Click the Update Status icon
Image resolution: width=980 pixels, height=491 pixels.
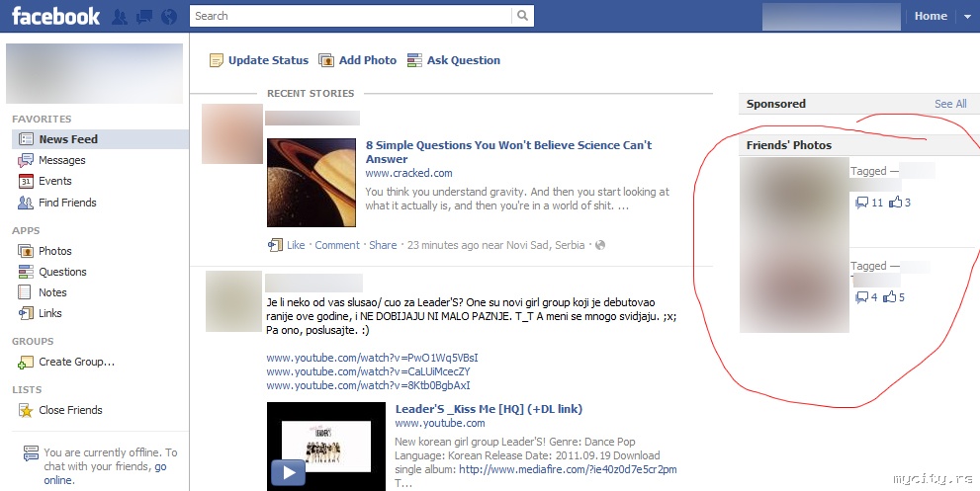click(217, 60)
